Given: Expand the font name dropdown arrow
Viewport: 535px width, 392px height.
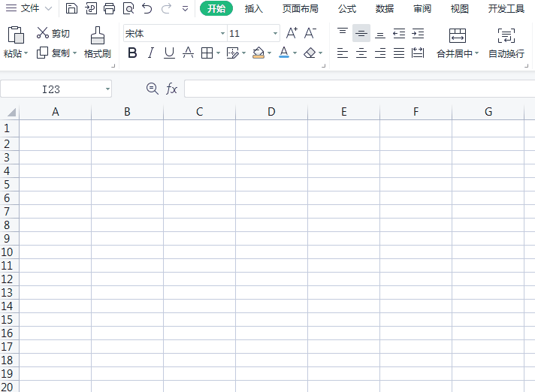Looking at the screenshot, I should [223, 33].
